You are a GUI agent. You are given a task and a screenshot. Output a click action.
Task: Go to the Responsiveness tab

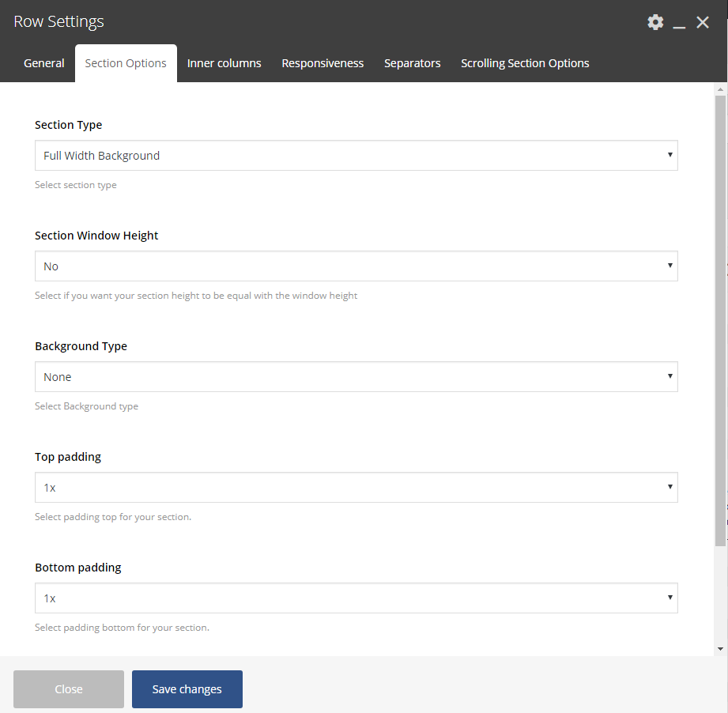click(323, 63)
